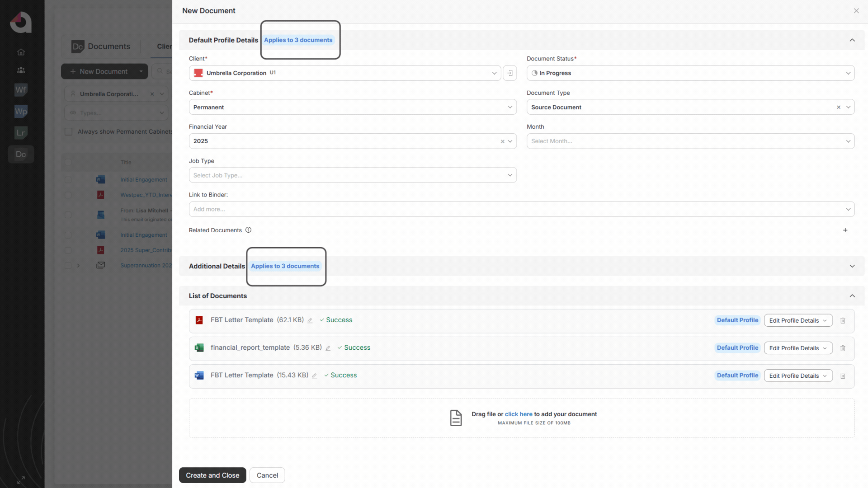The width and height of the screenshot is (868, 488).
Task: Click the home icon in sidebar
Action: pyautogui.click(x=21, y=52)
